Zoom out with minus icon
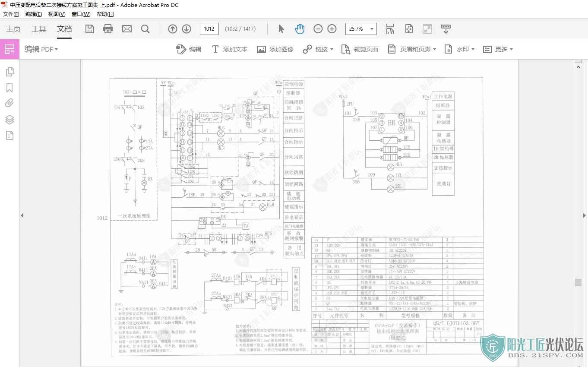Image resolution: width=588 pixels, height=367 pixels. point(318,29)
